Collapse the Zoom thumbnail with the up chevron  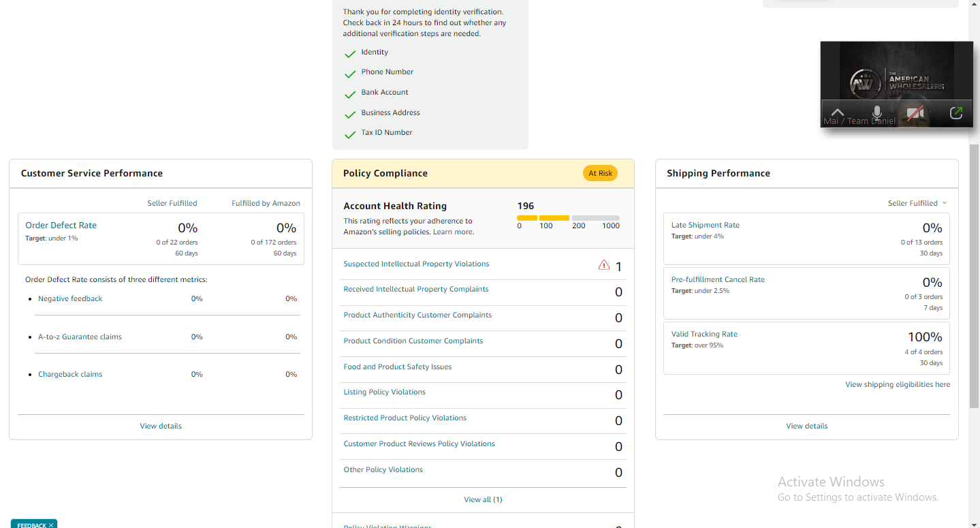click(x=837, y=113)
